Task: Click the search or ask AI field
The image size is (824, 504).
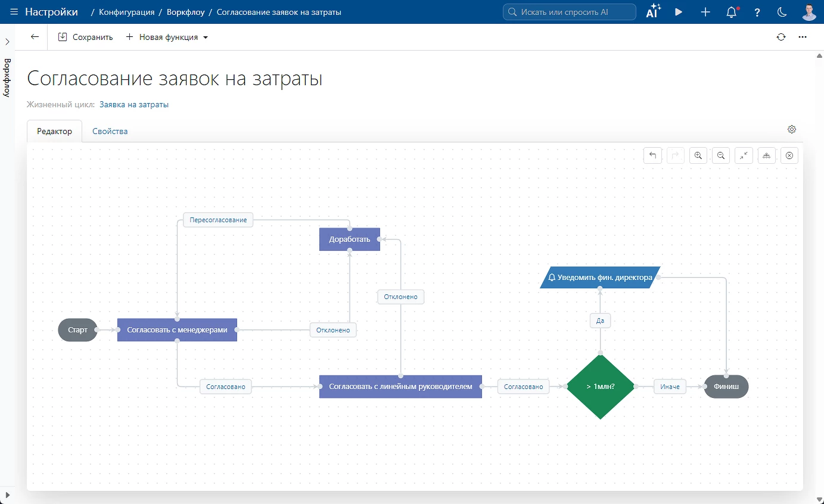Action: pyautogui.click(x=570, y=12)
